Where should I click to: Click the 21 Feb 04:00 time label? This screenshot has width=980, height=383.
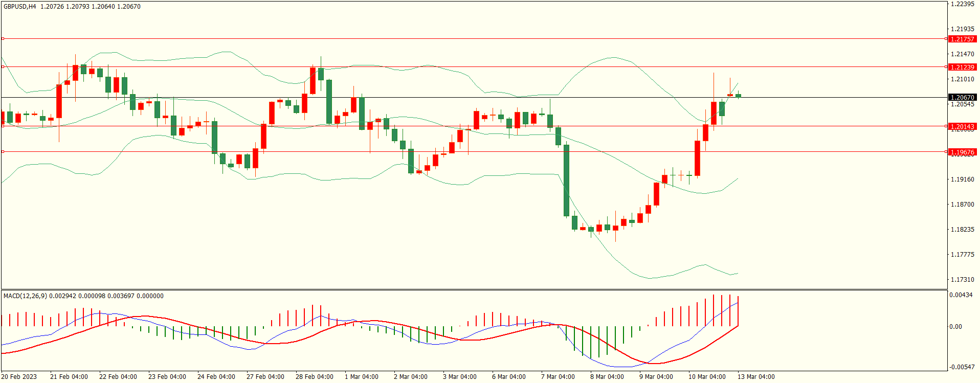tap(69, 377)
